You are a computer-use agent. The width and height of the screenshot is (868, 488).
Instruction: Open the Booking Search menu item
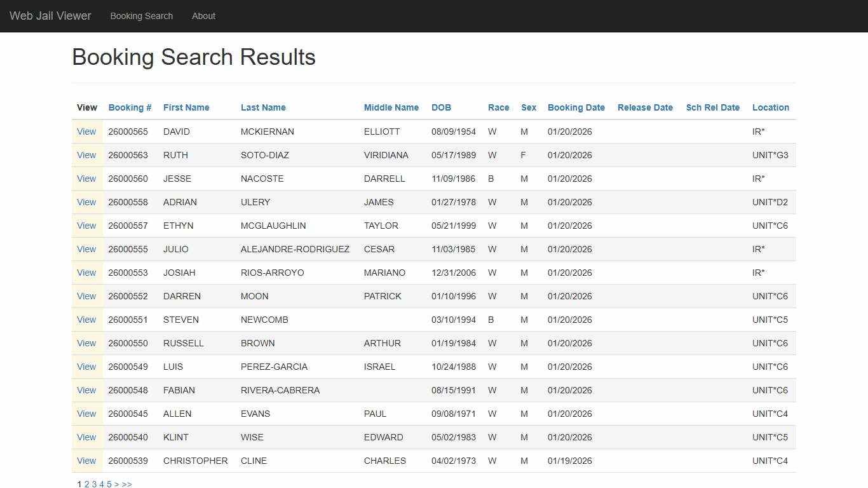(141, 16)
